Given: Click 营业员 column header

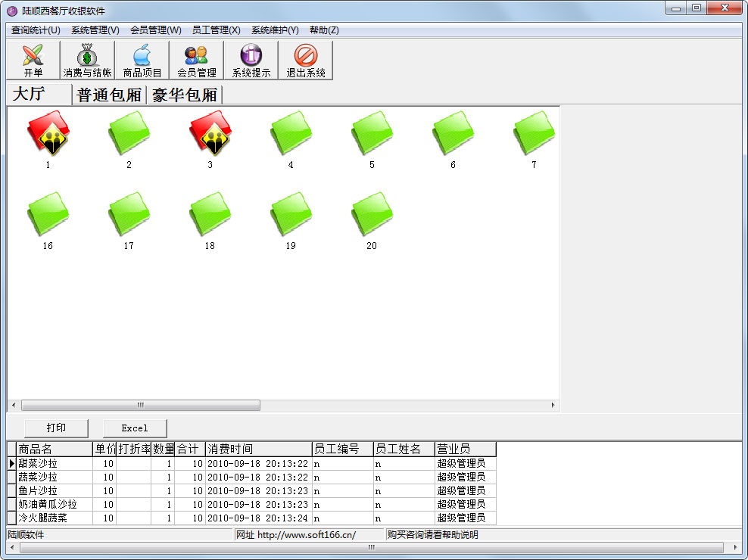Looking at the screenshot, I should tap(465, 449).
